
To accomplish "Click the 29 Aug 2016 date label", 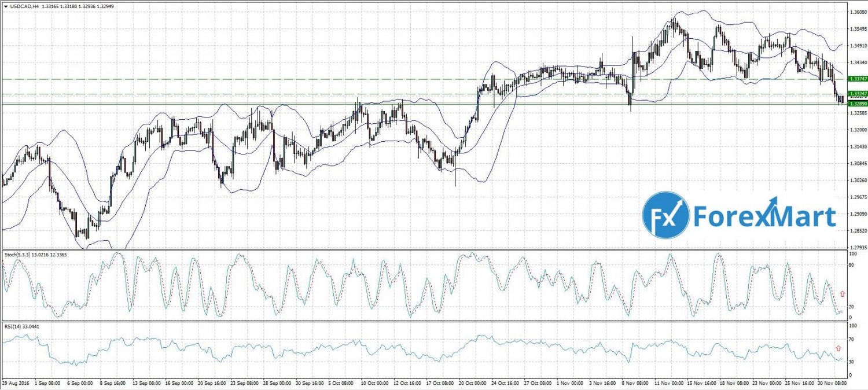I will (15, 382).
